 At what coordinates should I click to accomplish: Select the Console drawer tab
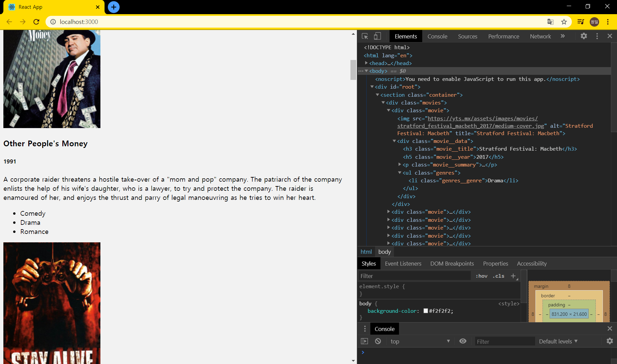tap(384, 329)
